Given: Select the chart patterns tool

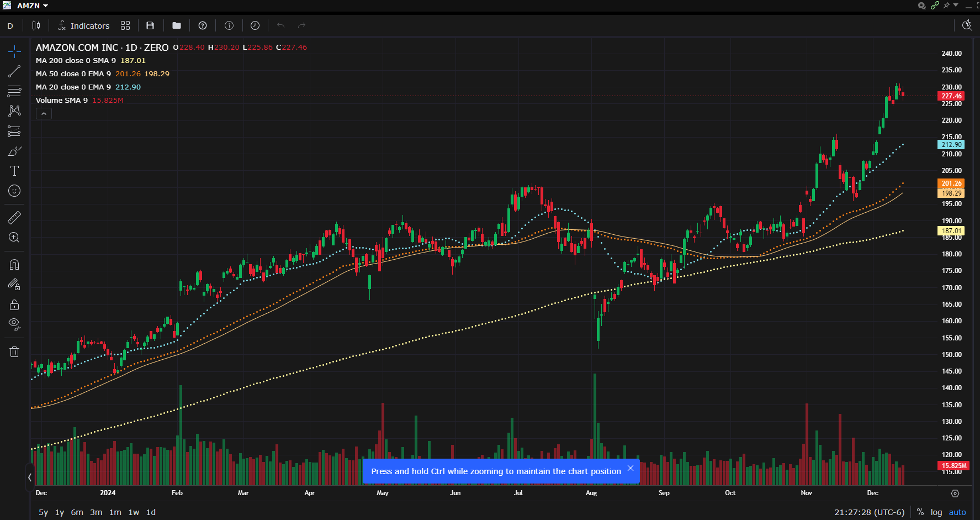Looking at the screenshot, I should (14, 111).
